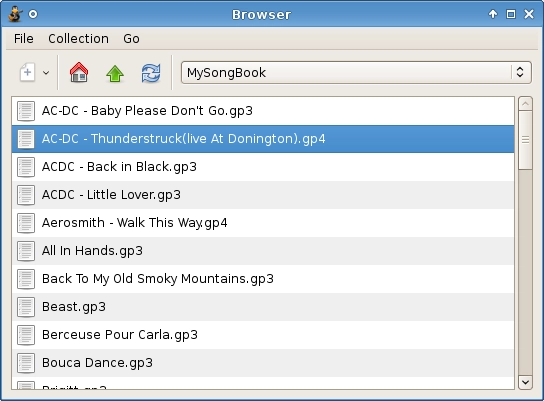The width and height of the screenshot is (544, 401).
Task: Open the File menu
Action: coord(24,39)
